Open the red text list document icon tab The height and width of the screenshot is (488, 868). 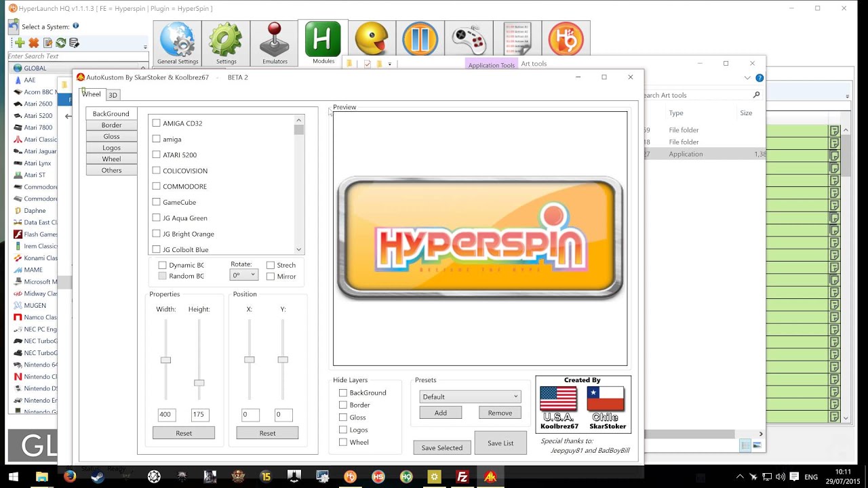[x=517, y=39]
